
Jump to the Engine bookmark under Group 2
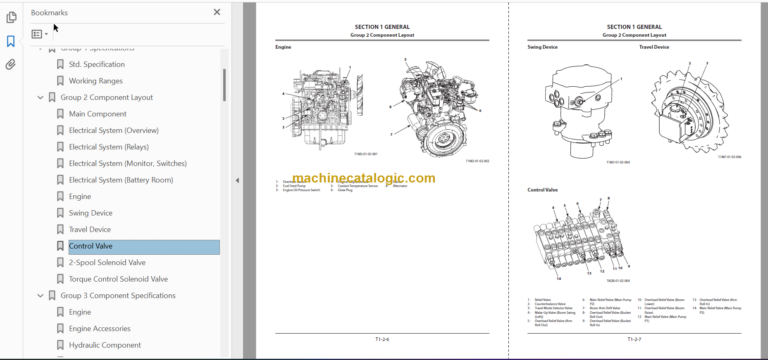tap(80, 196)
